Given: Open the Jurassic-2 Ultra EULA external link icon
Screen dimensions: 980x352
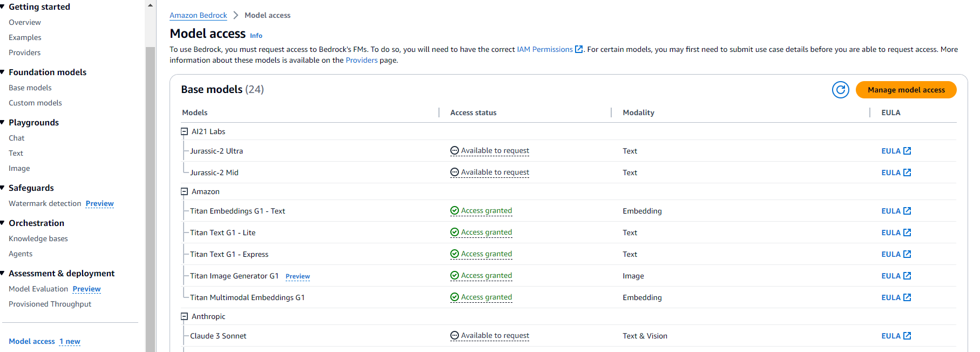Looking at the screenshot, I should point(907,151).
